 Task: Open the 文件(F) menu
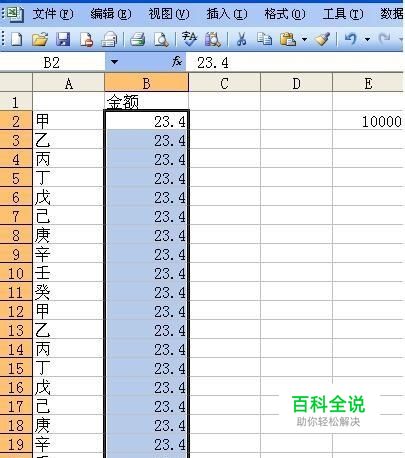52,14
